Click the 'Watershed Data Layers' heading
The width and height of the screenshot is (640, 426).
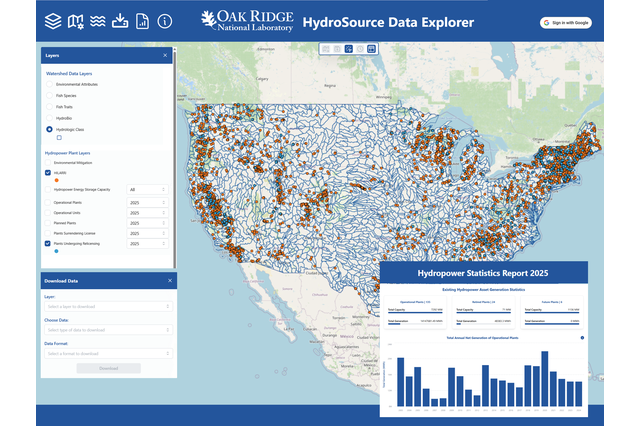[x=69, y=73]
